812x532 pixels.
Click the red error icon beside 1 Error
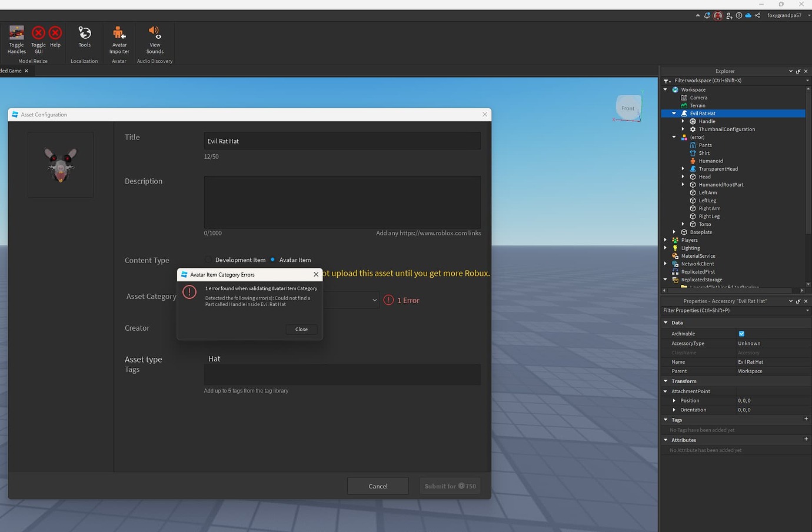(x=389, y=300)
